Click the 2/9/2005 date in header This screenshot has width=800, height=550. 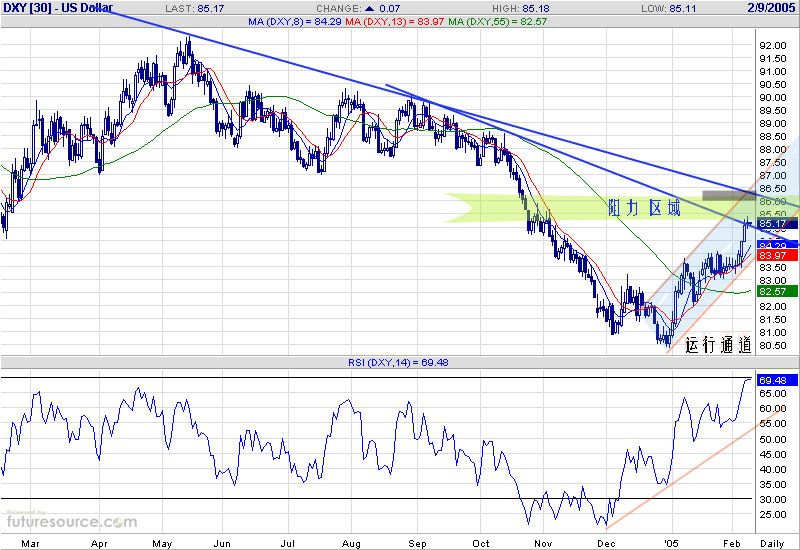[x=769, y=7]
